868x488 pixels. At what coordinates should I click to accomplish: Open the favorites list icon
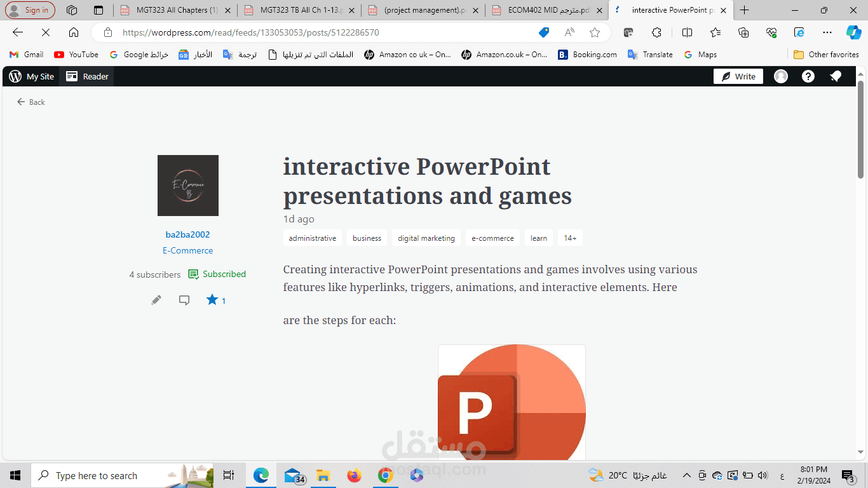coord(715,32)
